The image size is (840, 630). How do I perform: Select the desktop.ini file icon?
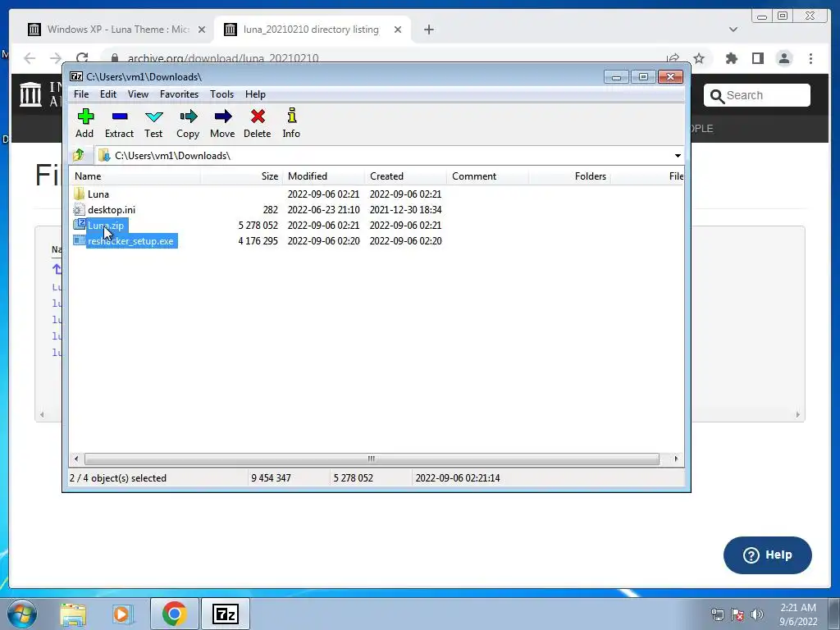coord(80,209)
